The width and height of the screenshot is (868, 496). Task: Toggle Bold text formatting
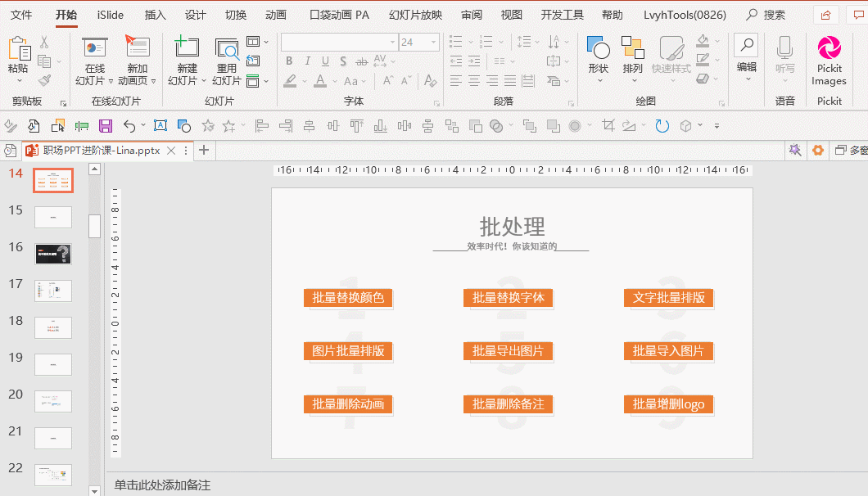pos(289,61)
